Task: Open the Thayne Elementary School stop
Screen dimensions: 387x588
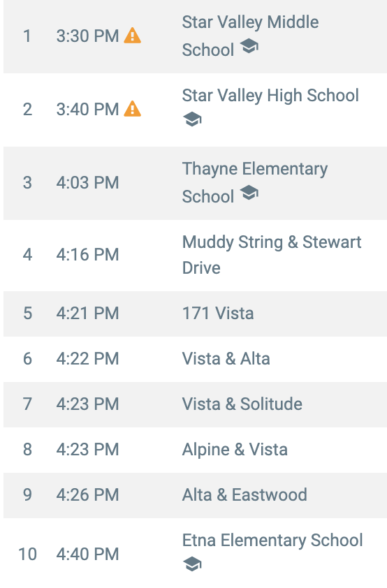Action: pyautogui.click(x=195, y=183)
